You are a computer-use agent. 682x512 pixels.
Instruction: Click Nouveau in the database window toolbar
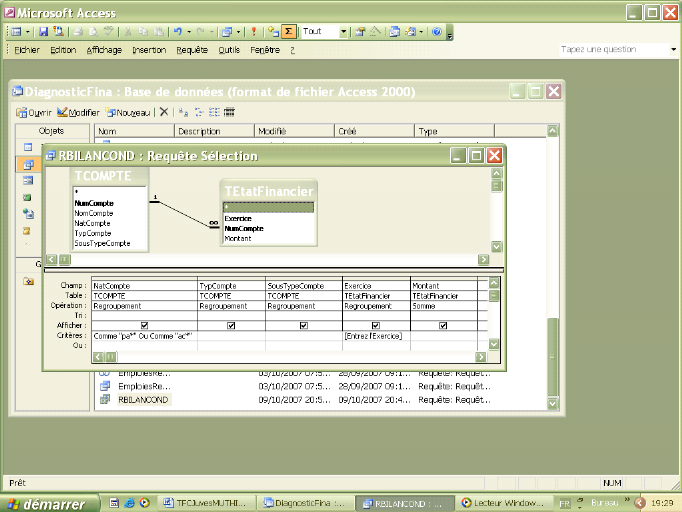coord(128,112)
